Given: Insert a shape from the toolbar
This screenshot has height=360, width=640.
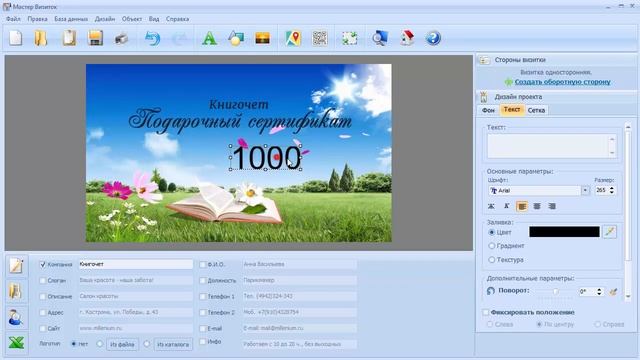Looking at the screenshot, I should coord(236,38).
